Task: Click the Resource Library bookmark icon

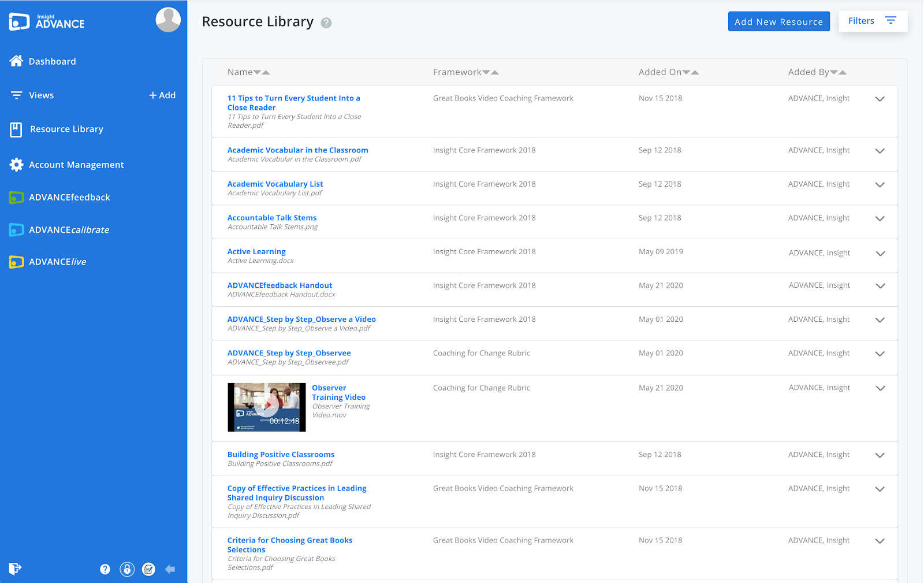Action: [x=16, y=129]
